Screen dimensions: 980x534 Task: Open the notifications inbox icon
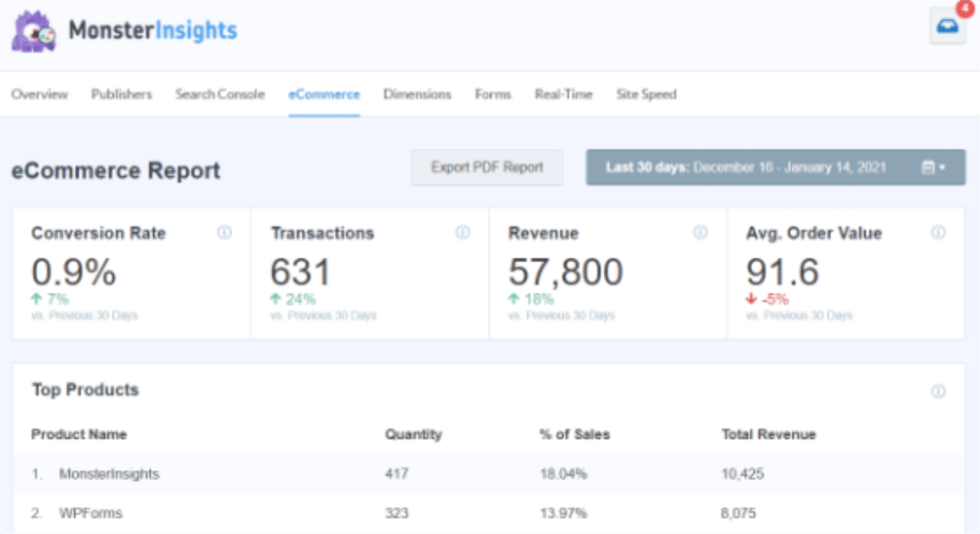click(x=947, y=28)
